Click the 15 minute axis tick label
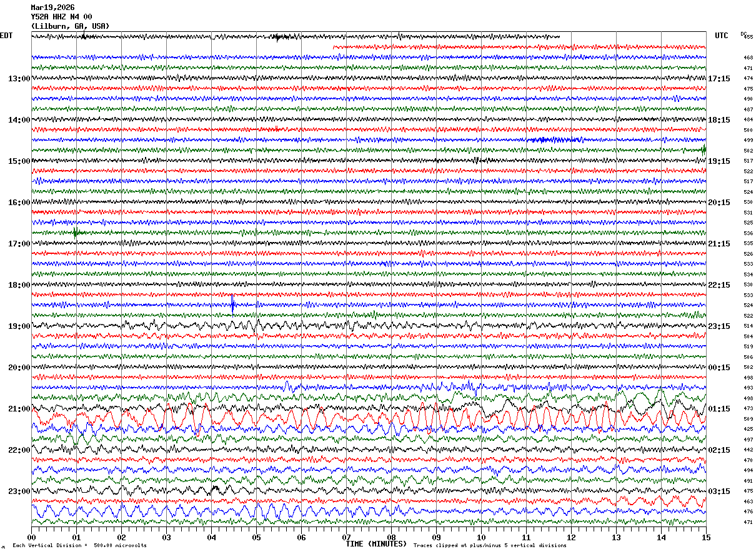756x554 pixels. click(x=706, y=537)
